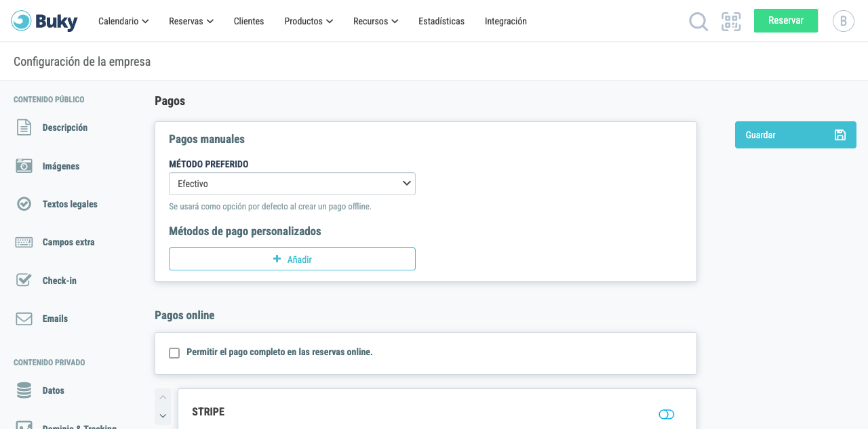The image size is (868, 429).
Task: Open the Método preferido Efectivo dropdown
Action: tap(292, 184)
